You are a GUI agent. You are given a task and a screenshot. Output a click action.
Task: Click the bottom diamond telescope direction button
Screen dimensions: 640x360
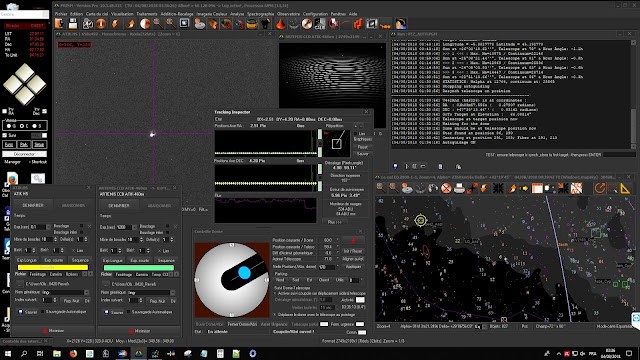25,96
